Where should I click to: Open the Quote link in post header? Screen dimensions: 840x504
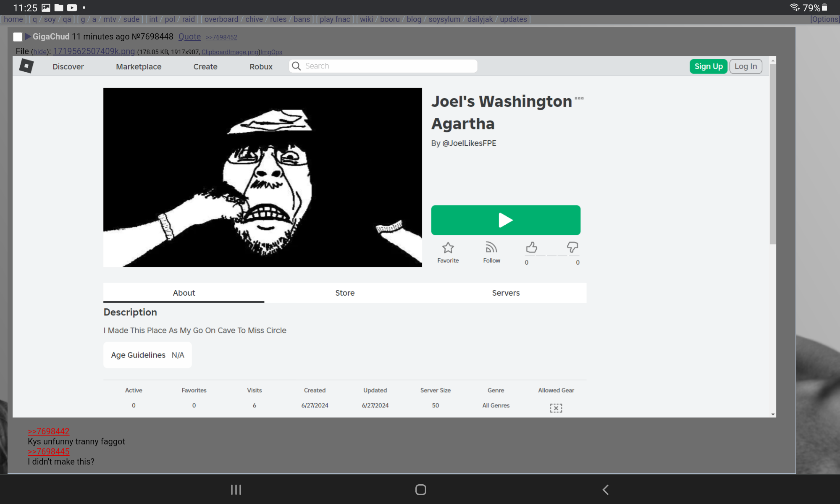(189, 37)
